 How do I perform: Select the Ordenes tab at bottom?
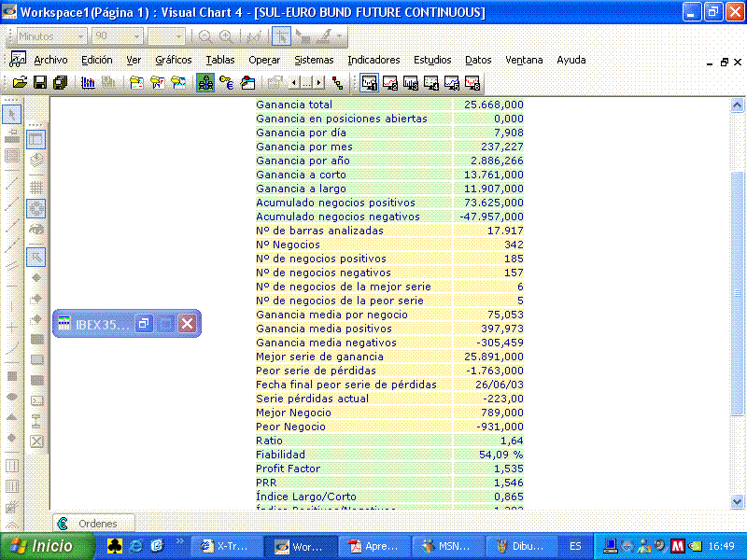[x=94, y=524]
